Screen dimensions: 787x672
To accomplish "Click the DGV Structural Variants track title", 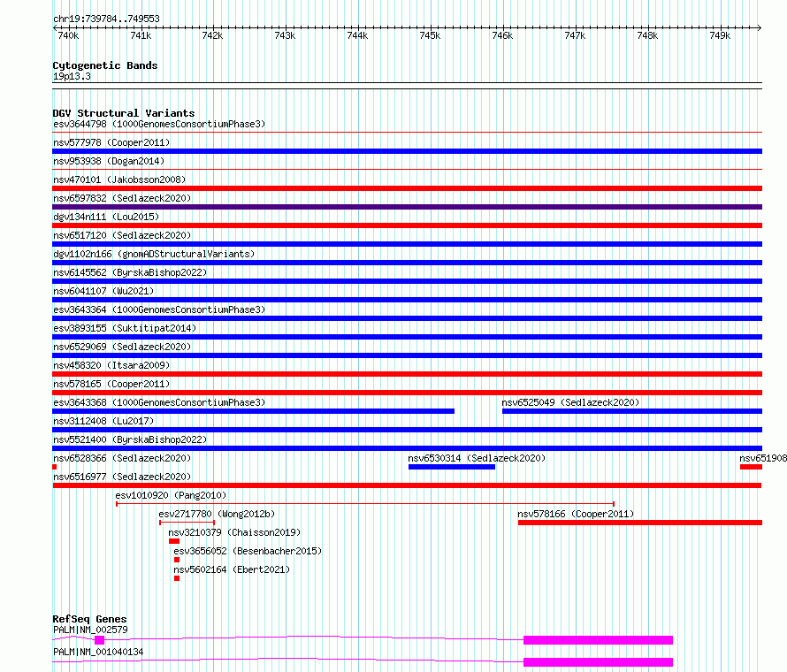I will (124, 113).
